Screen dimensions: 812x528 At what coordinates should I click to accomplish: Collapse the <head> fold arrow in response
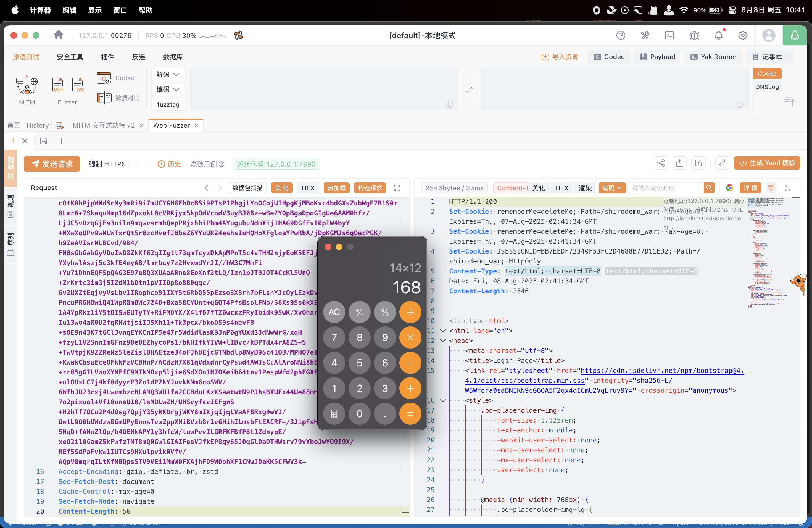443,341
